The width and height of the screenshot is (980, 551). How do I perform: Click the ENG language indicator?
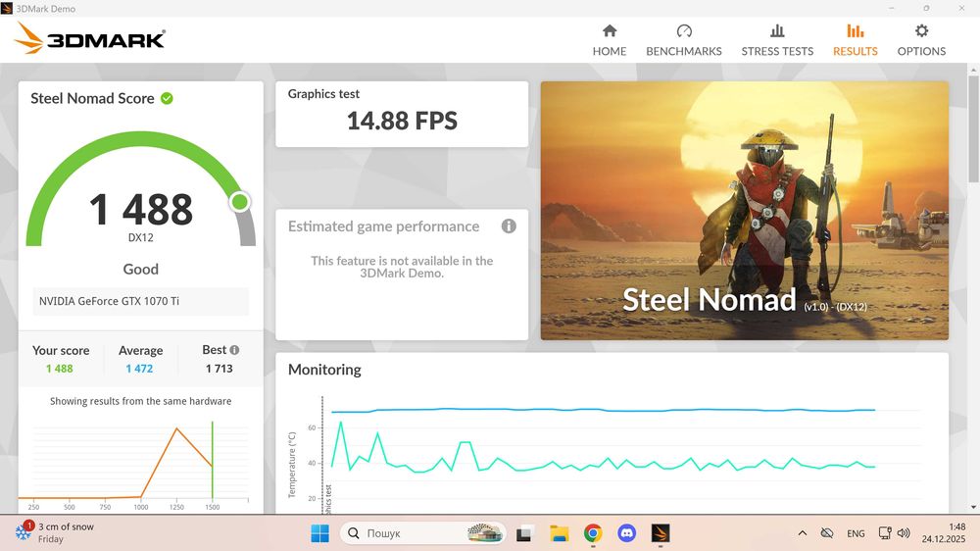856,533
